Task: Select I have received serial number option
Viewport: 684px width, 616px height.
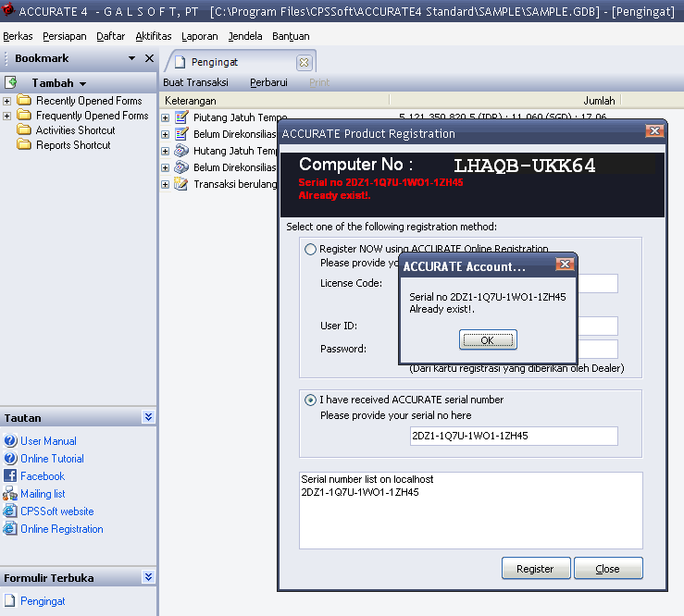Action: click(x=310, y=400)
